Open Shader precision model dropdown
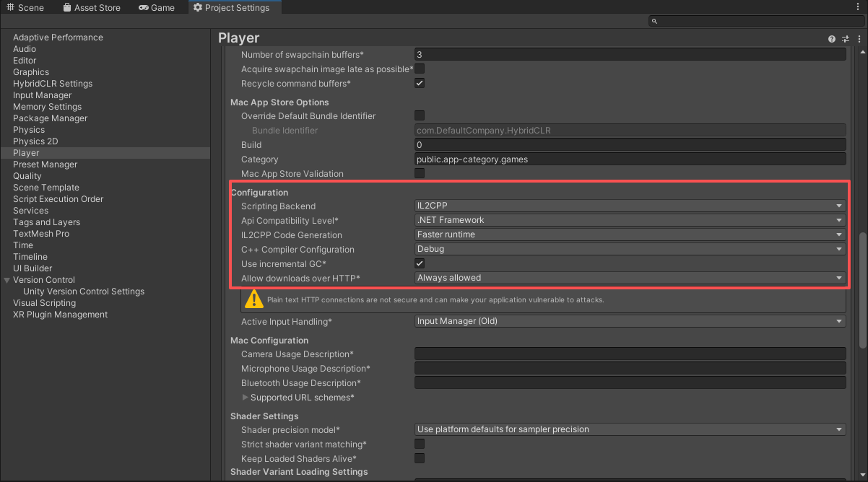 coord(630,429)
